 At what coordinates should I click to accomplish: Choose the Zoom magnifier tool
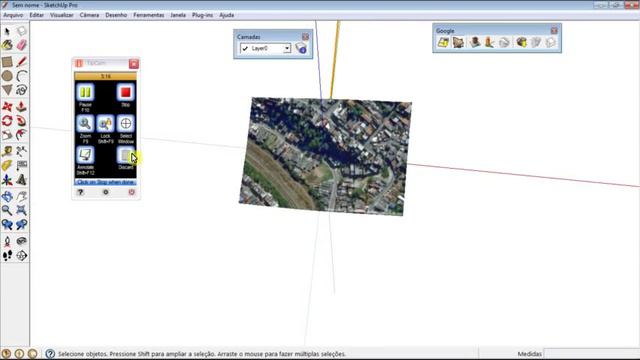pyautogui.click(x=7, y=210)
